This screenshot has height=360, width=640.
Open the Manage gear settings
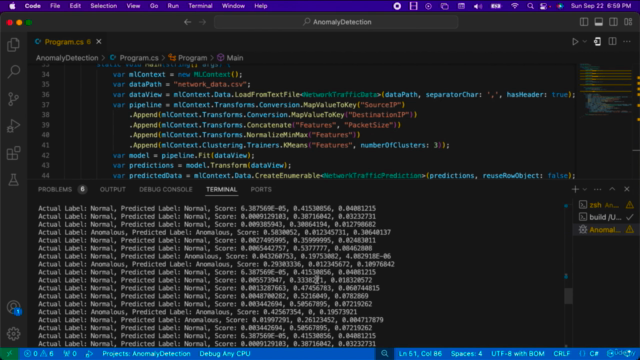[13, 334]
